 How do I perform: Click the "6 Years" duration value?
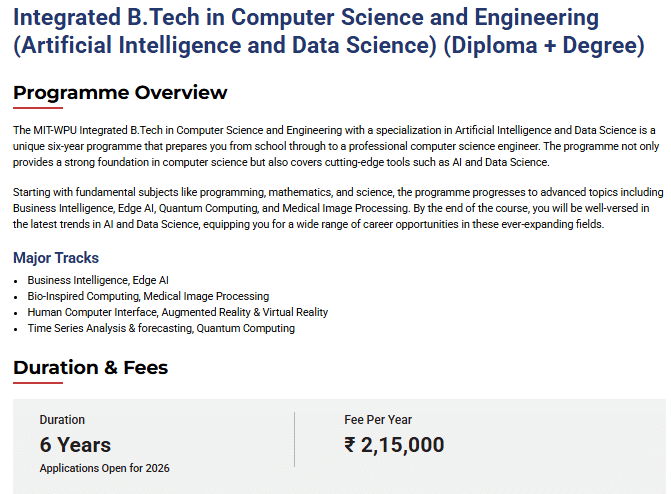coord(75,445)
